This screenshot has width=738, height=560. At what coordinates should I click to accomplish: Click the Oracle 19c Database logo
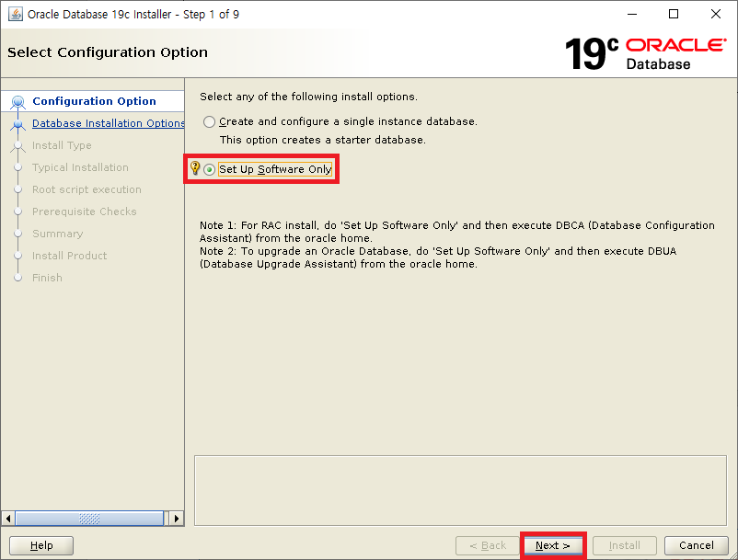(x=645, y=54)
